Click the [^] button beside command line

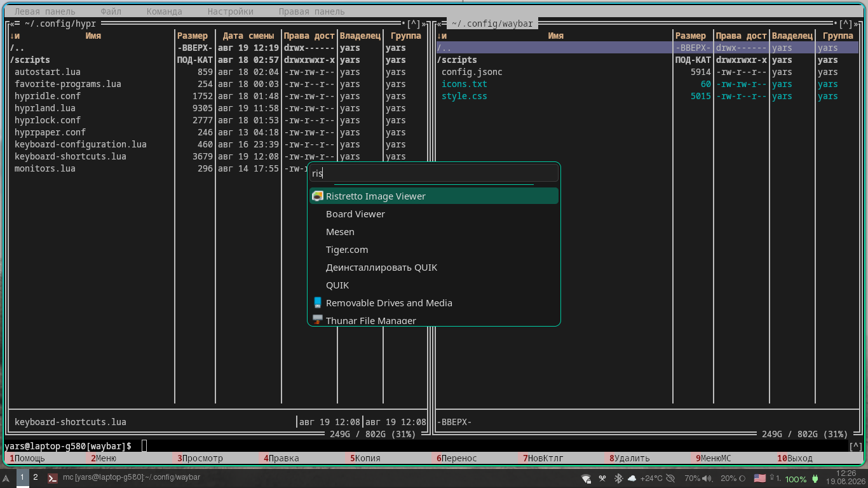tap(856, 446)
